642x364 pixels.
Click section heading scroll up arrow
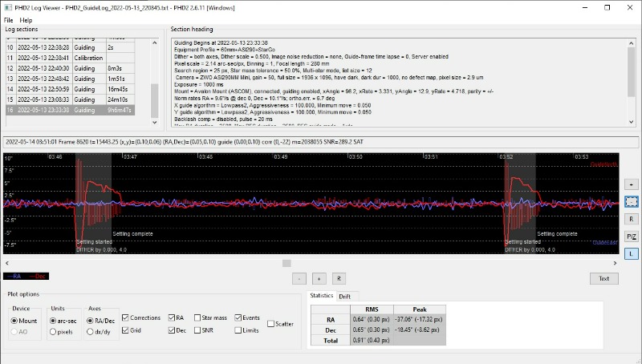(x=631, y=42)
